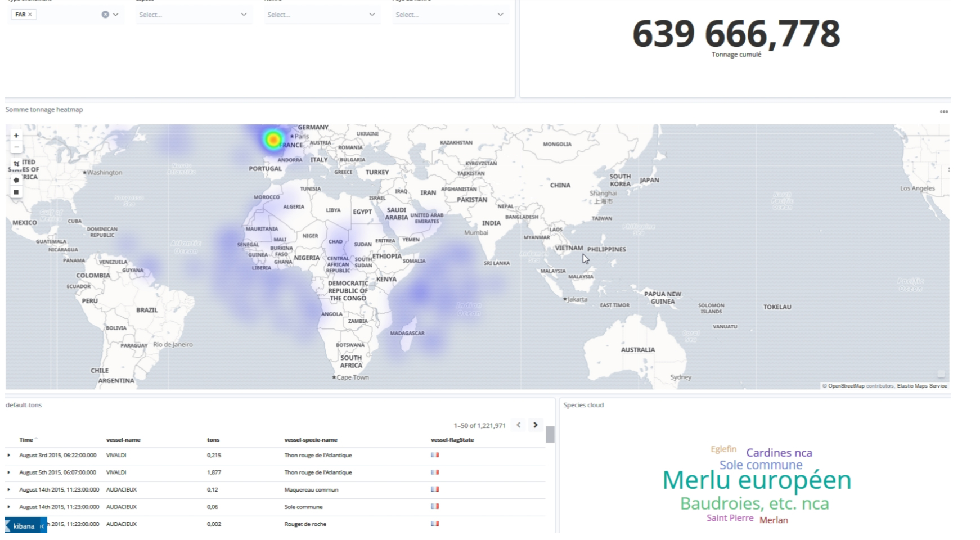Screen dimensions: 980x540
Task: Zoom out on the heatmap map
Action: point(16,147)
